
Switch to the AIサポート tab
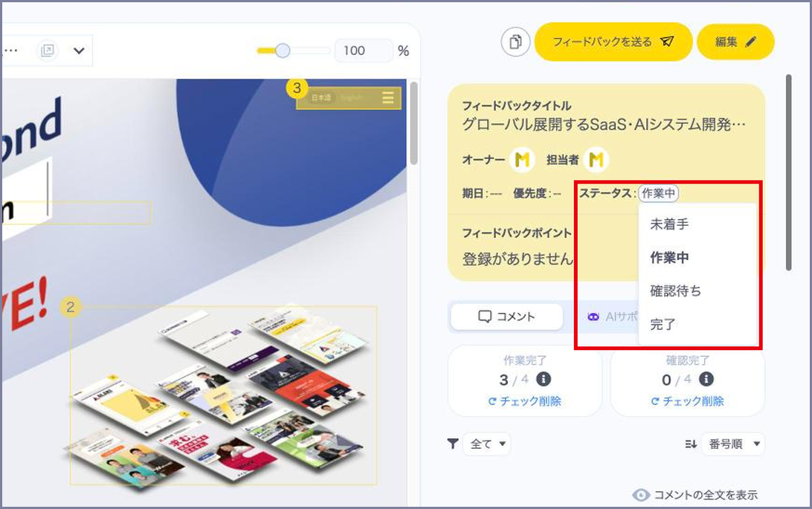612,317
